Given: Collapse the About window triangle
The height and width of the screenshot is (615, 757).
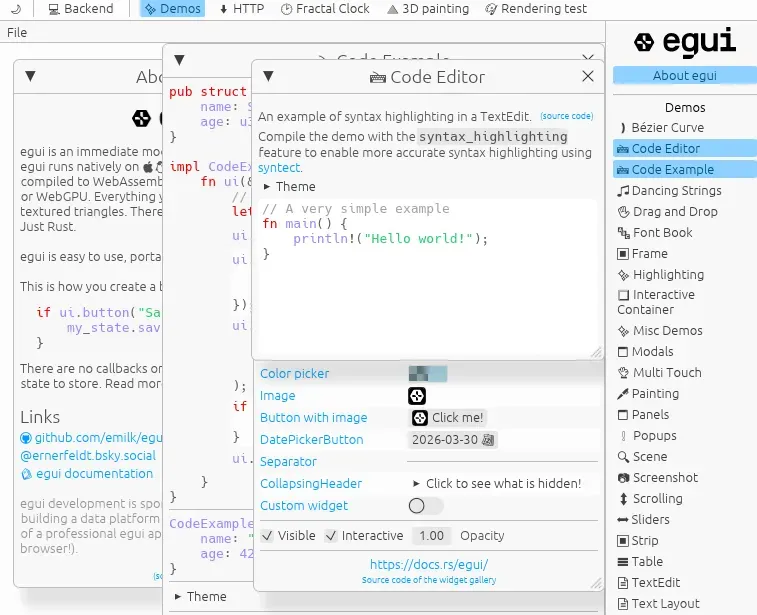Looking at the screenshot, I should (30, 77).
